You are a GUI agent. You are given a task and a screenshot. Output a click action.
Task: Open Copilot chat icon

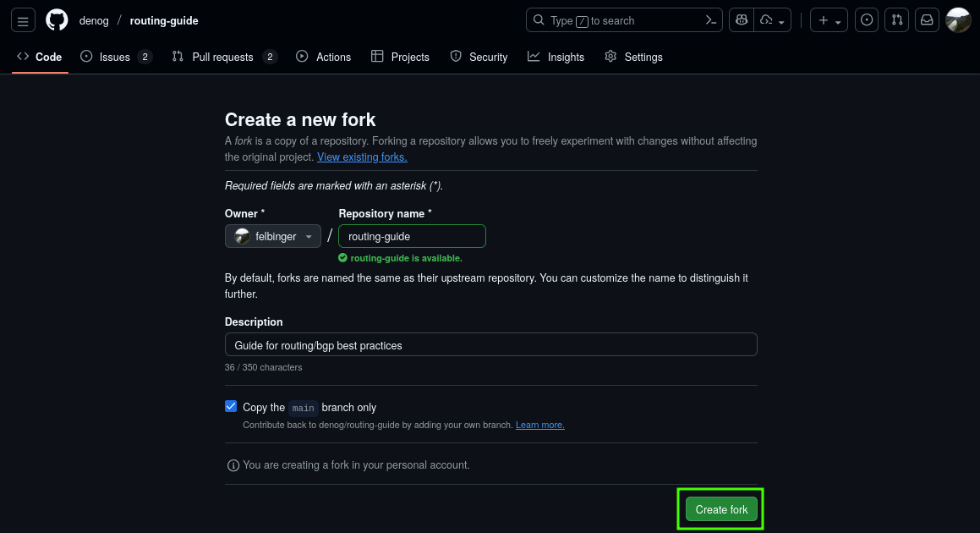(x=742, y=20)
